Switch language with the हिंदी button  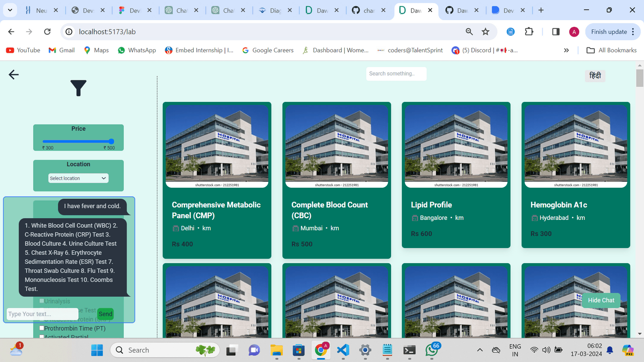click(x=595, y=76)
